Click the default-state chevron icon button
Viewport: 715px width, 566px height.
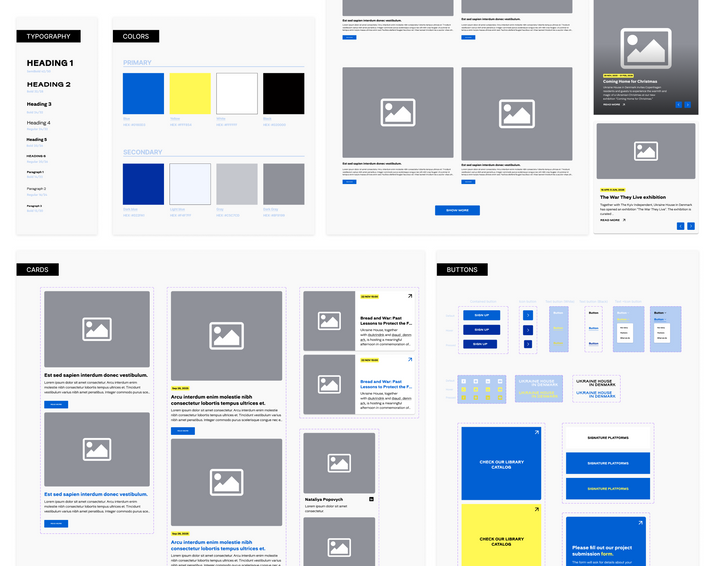coord(528,315)
